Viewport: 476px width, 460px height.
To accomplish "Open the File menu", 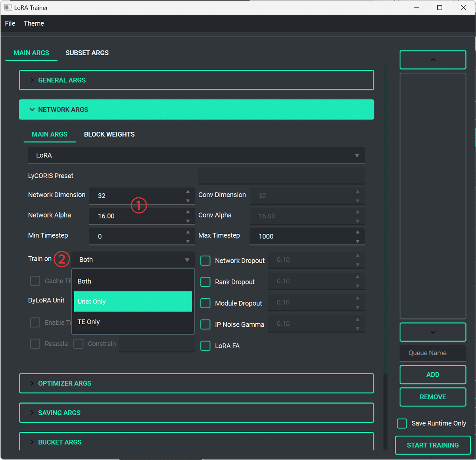I will 10,23.
